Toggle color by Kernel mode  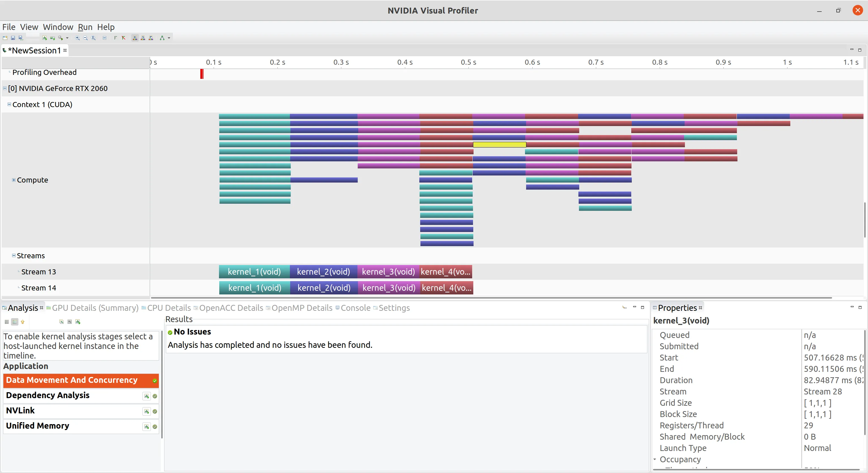pyautogui.click(x=135, y=38)
